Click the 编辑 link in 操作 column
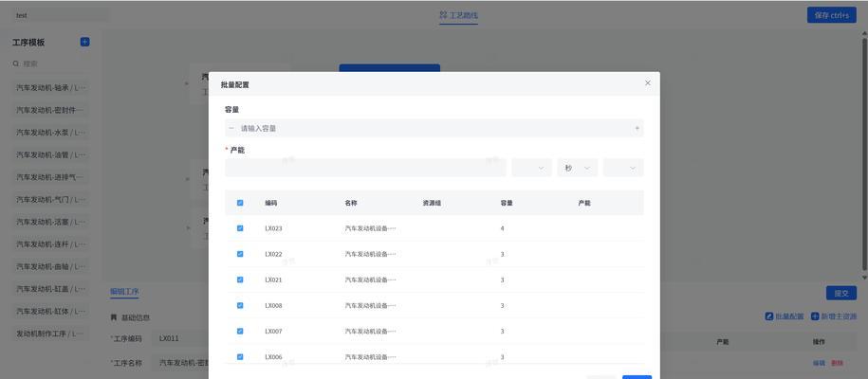Screen dimensions: 868x379 [x=819, y=364]
